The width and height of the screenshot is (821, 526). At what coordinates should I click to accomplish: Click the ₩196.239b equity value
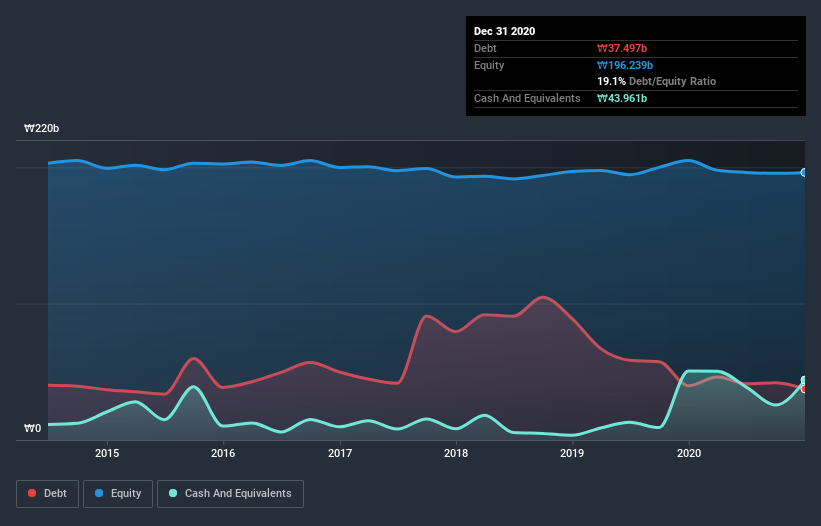[x=625, y=65]
